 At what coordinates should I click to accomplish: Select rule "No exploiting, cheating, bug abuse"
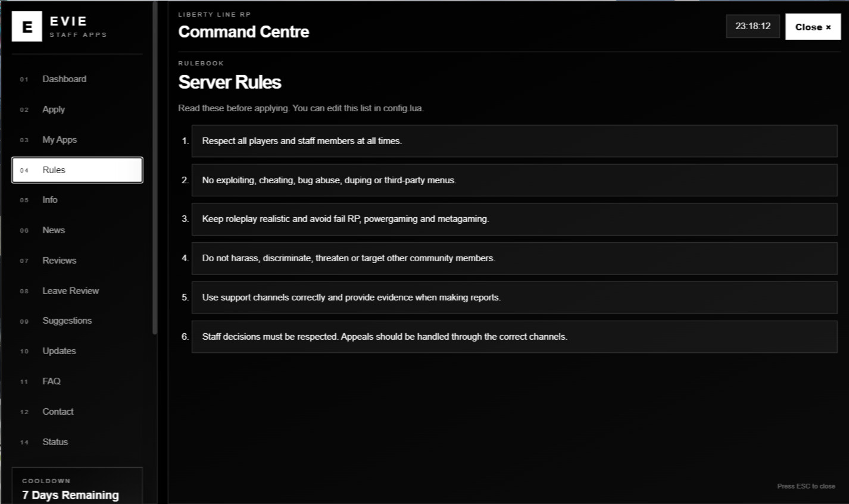pyautogui.click(x=514, y=180)
